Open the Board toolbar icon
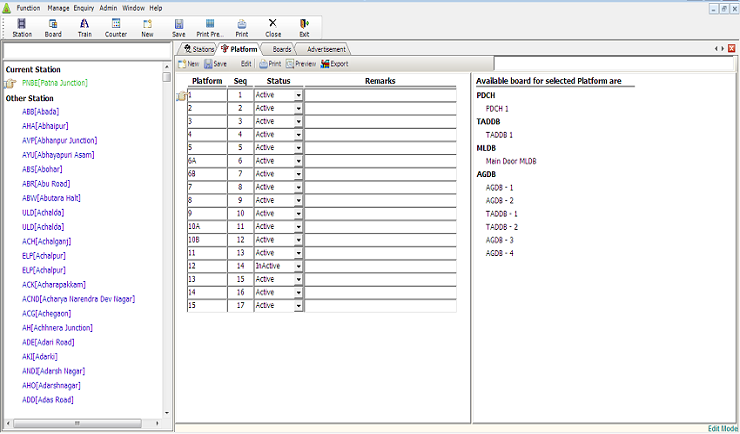This screenshot has width=740, height=434. click(x=53, y=26)
